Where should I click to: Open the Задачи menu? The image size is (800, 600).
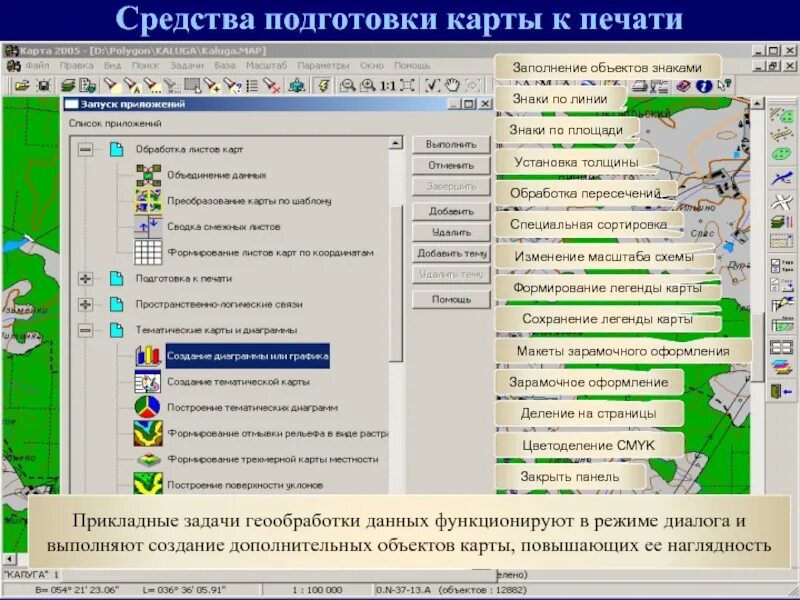coord(187,66)
